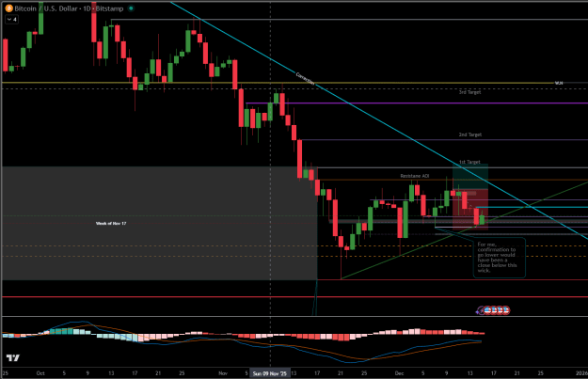Select the green take-profit zone of position box
Viewport: 588px width, 379px height.
pyautogui.click(x=470, y=177)
